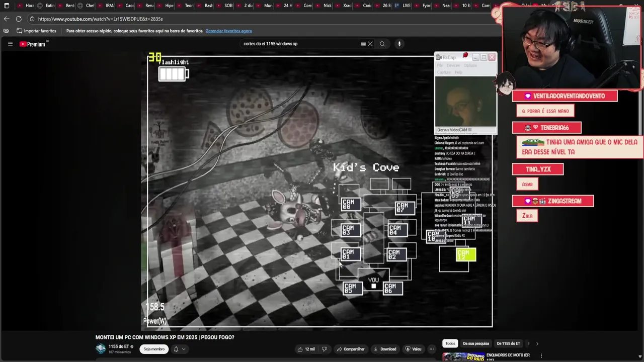Click the notification bell icon
The width and height of the screenshot is (644, 362).
[x=176, y=349]
